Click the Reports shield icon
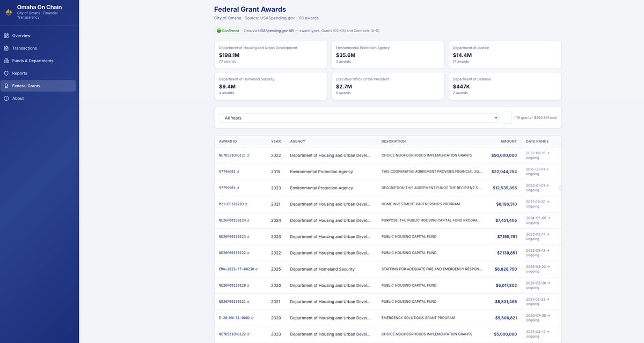This screenshot has width=644, height=343. pos(6,73)
